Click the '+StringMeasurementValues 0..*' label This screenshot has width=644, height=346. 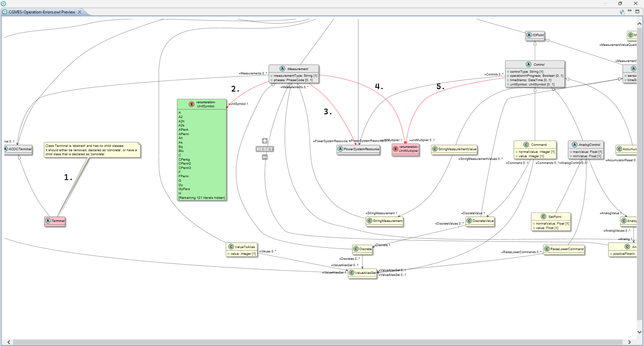pos(481,159)
